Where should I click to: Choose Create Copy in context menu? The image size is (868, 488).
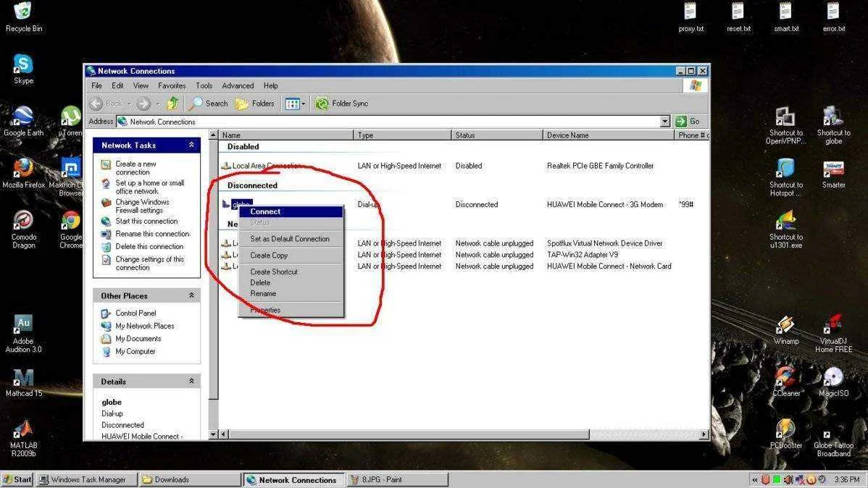(x=291, y=256)
